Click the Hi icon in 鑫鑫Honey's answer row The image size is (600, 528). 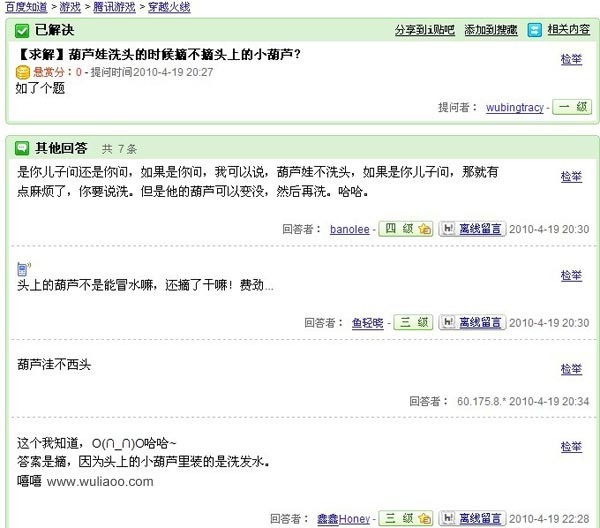click(448, 518)
